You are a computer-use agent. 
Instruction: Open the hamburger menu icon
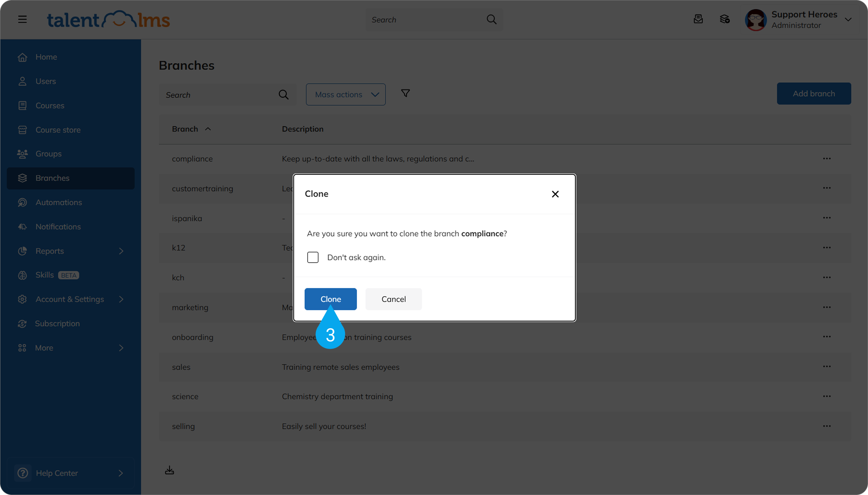tap(22, 19)
